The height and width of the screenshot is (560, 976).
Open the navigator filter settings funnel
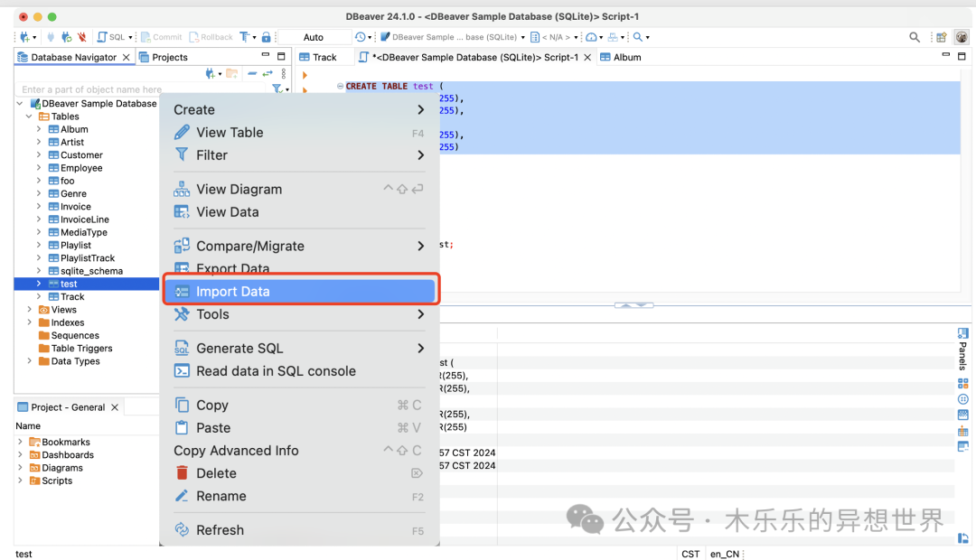(277, 89)
